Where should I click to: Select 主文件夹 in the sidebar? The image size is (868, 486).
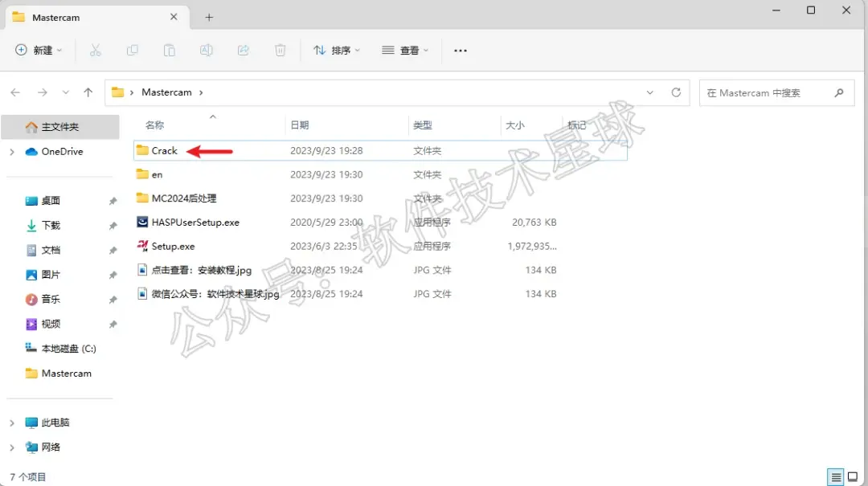59,127
